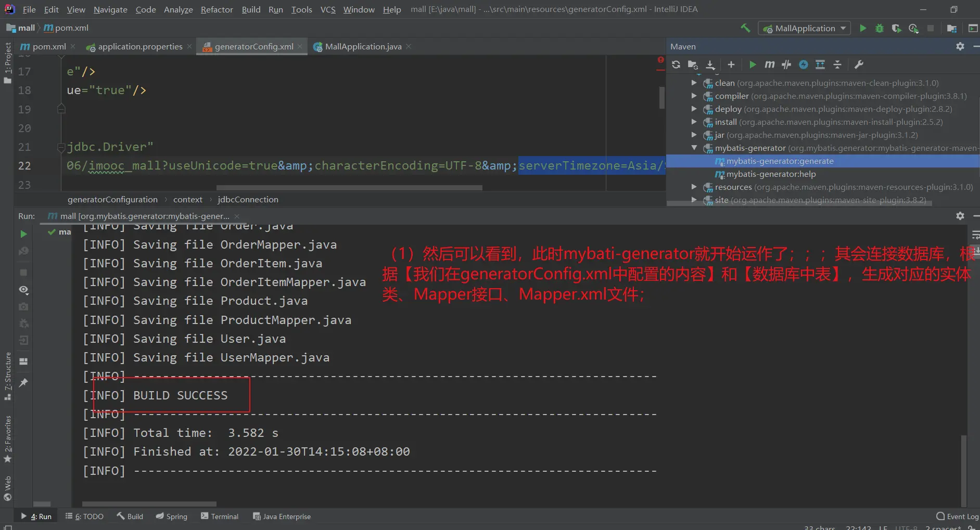The height and width of the screenshot is (530, 980).
Task: Switch to the application.properties tab
Action: tap(139, 47)
